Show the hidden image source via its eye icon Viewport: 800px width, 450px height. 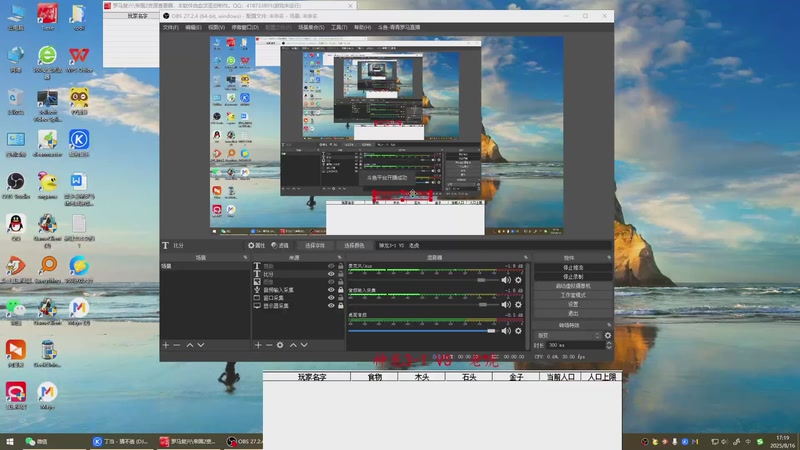[331, 282]
